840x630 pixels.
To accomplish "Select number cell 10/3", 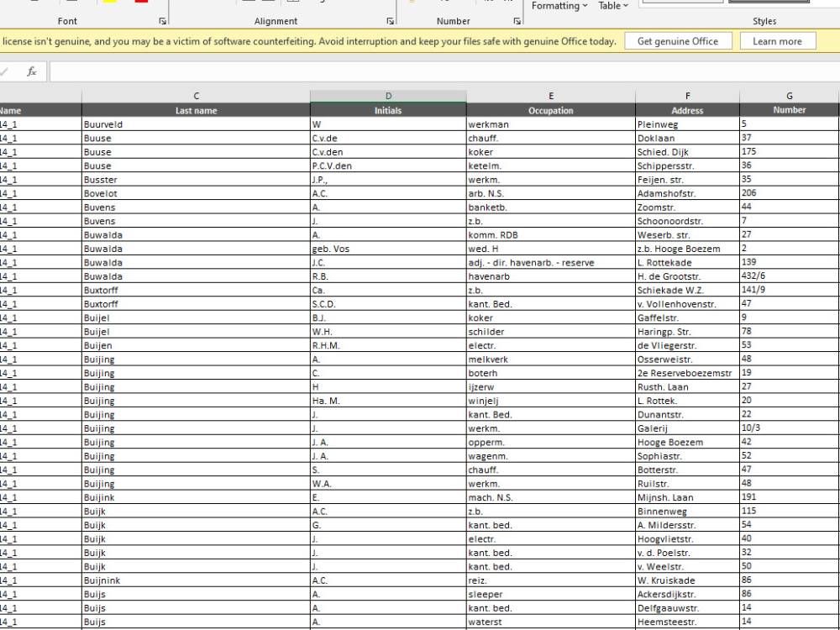I will click(x=789, y=428).
